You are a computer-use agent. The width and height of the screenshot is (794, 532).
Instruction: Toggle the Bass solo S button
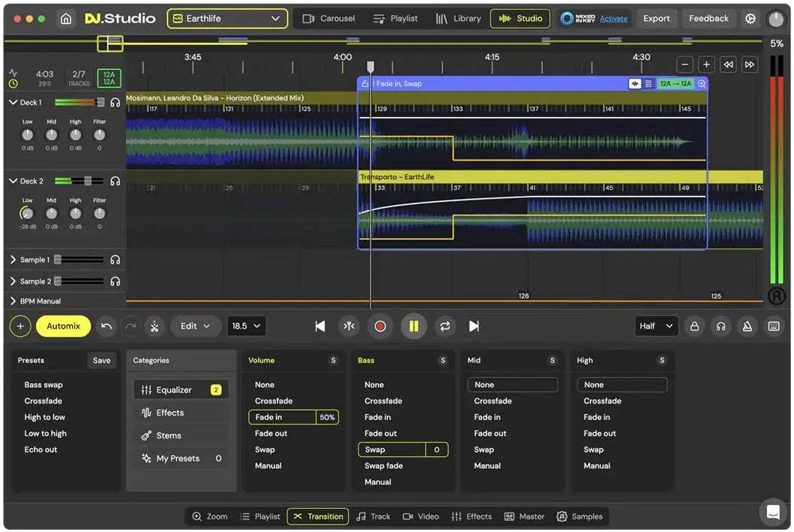(443, 361)
